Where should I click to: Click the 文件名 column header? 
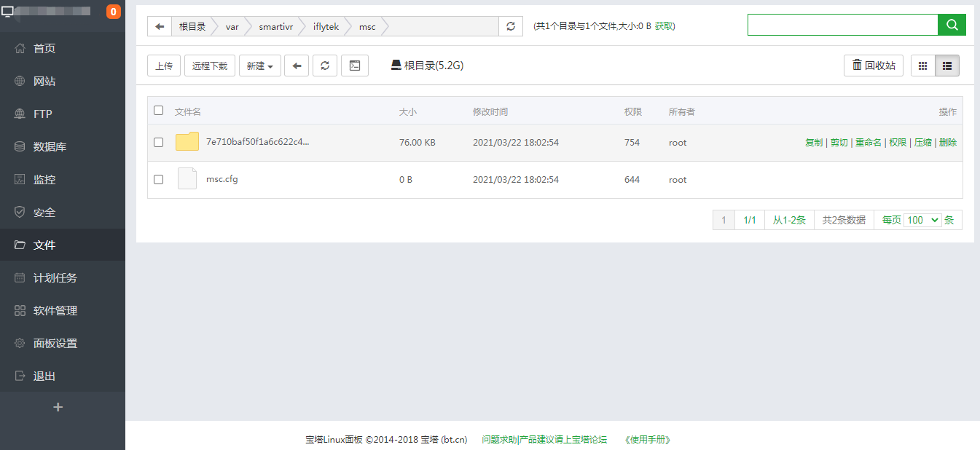(x=188, y=112)
